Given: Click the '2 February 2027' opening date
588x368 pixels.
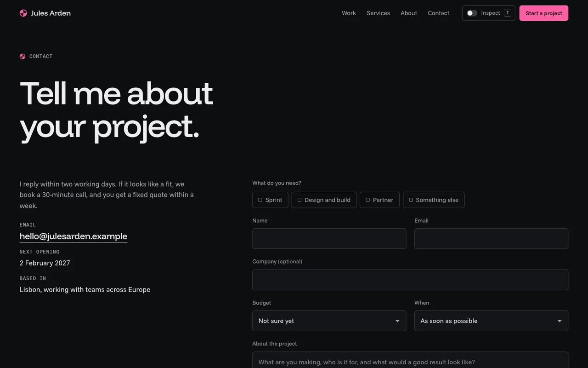Looking at the screenshot, I should [45, 263].
